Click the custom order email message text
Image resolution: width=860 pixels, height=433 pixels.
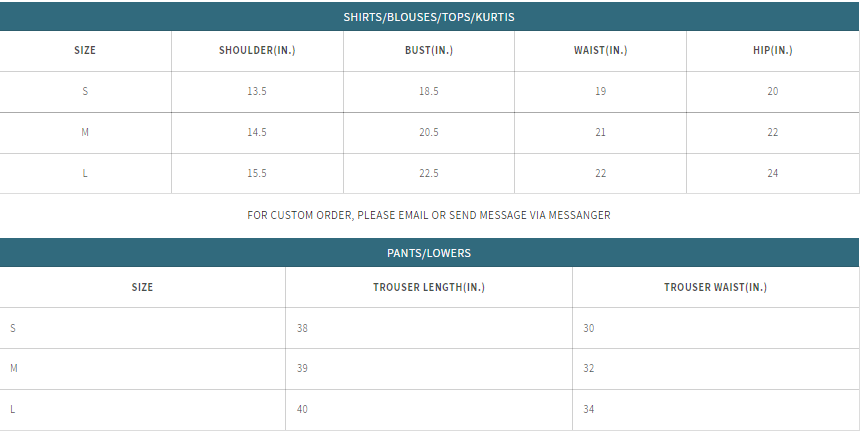(x=429, y=215)
